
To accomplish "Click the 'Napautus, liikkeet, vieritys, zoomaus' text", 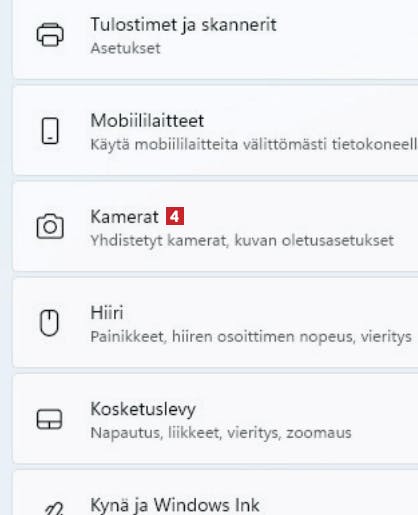I will (x=221, y=433).
